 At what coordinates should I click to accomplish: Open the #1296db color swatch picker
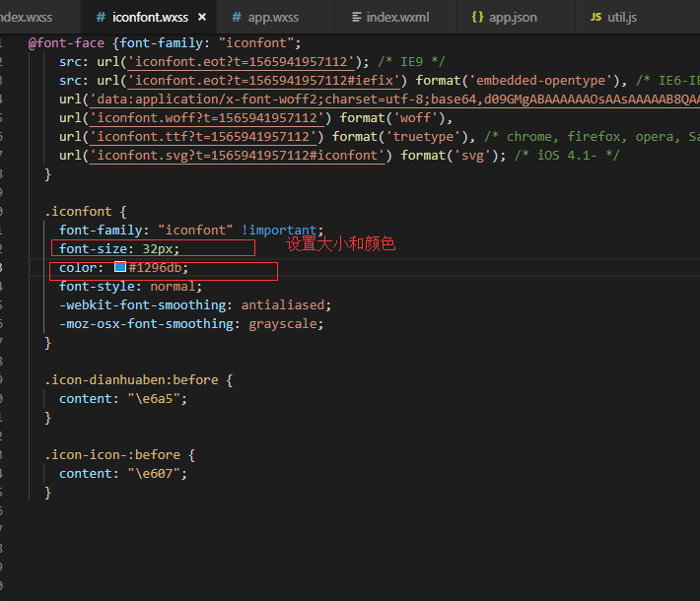tap(120, 268)
